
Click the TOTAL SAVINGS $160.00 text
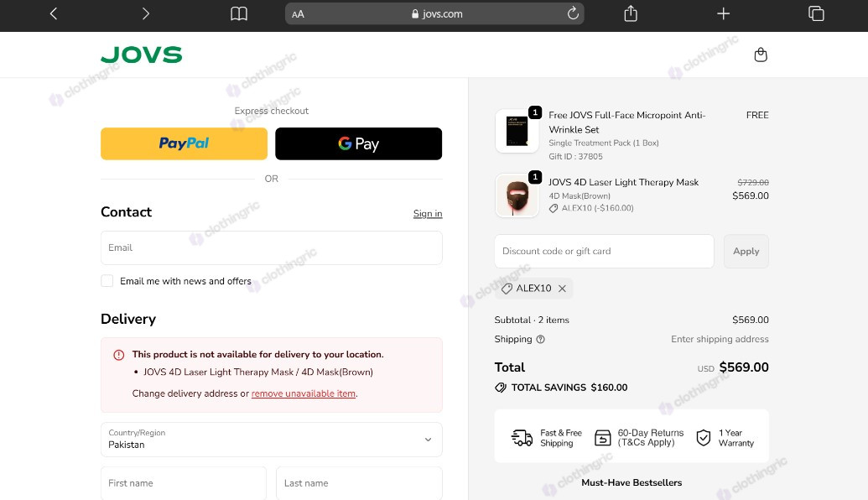point(569,388)
